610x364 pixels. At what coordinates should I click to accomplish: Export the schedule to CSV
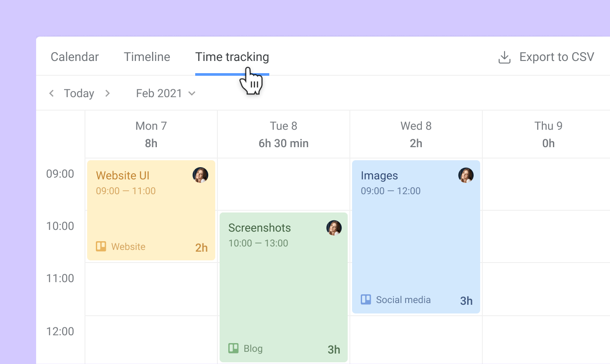pos(556,57)
